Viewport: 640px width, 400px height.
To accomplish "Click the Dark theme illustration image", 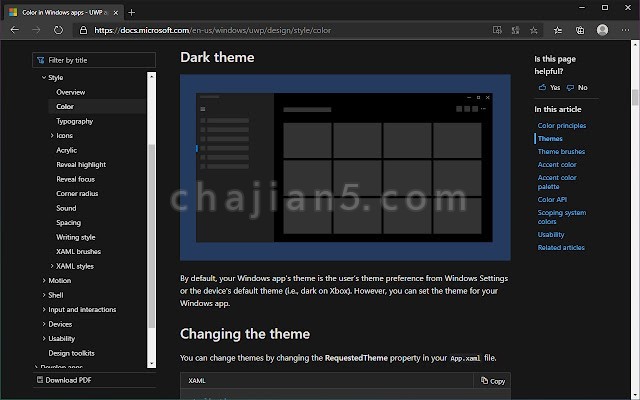I will coord(345,167).
